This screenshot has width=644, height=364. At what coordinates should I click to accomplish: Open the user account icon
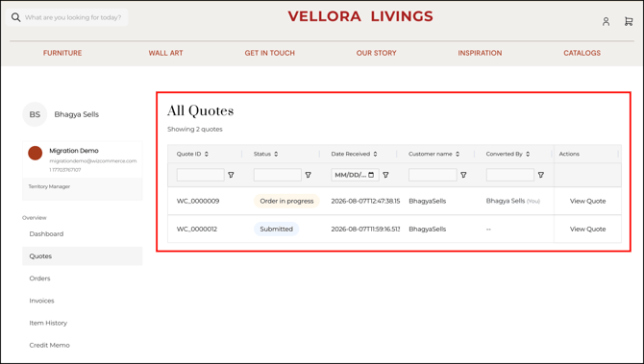606,21
